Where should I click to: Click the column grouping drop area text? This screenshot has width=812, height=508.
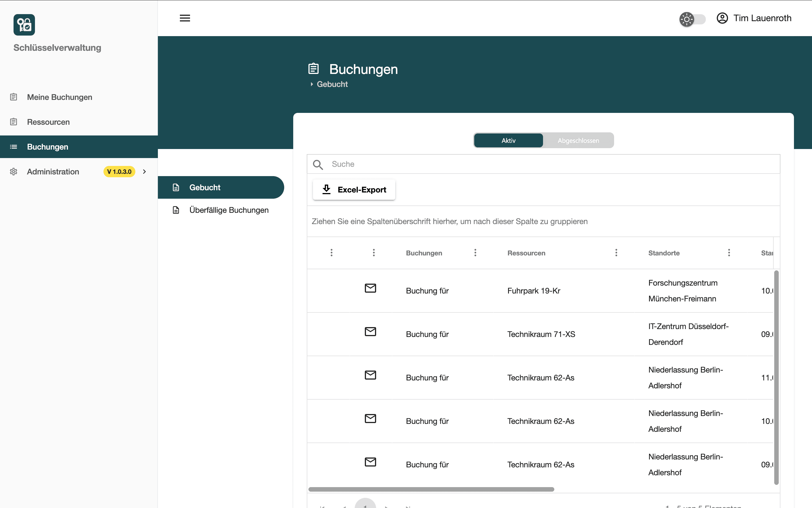point(450,222)
